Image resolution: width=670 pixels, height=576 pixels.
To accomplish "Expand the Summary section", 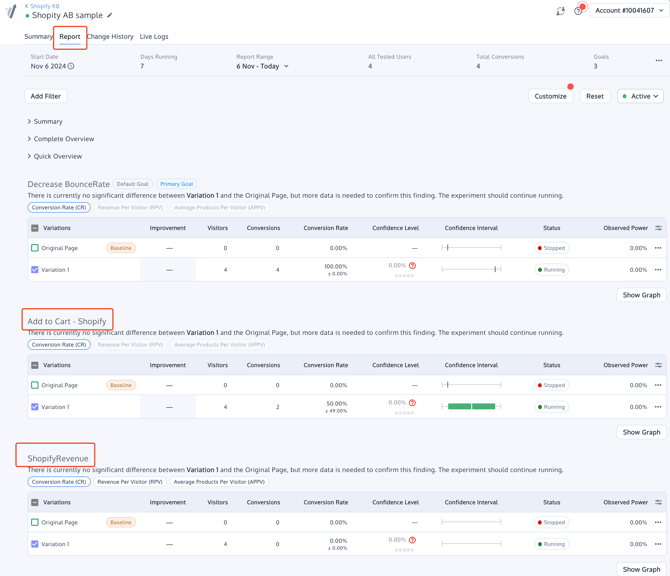I will click(45, 122).
